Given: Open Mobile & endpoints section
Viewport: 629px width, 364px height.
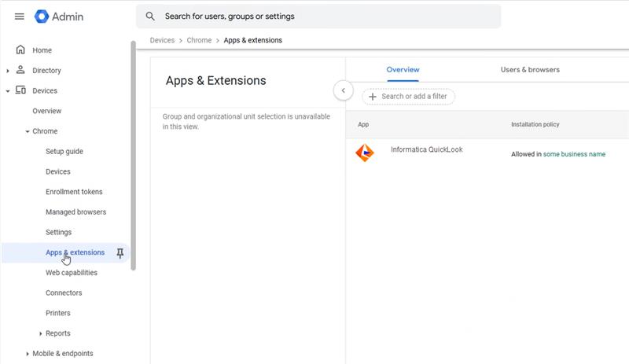Looking at the screenshot, I should [x=63, y=354].
